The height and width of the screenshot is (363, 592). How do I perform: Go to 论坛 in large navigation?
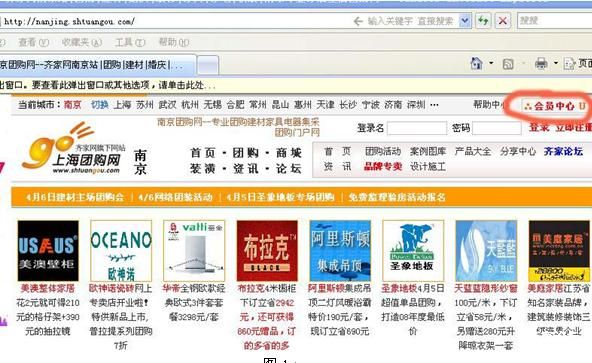[x=289, y=168]
